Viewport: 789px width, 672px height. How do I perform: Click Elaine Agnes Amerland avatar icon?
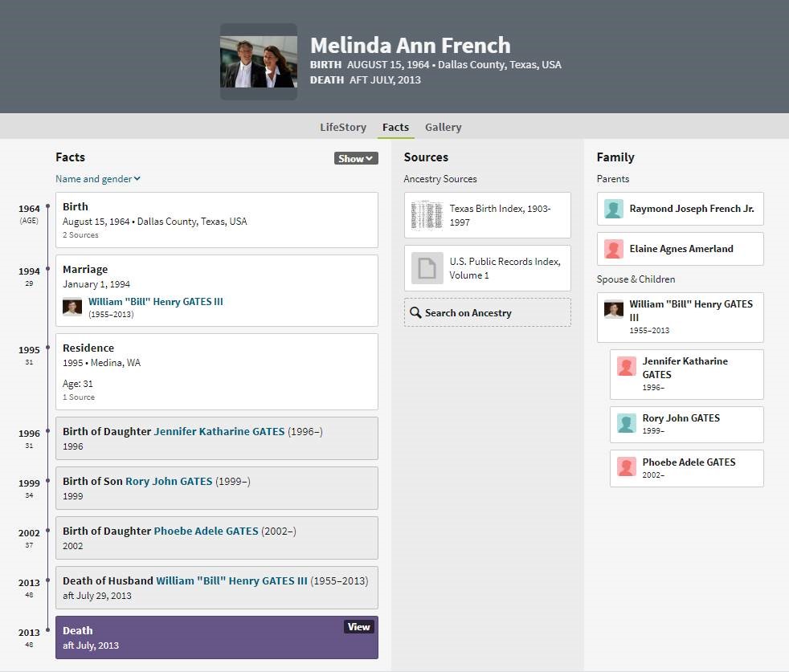pos(614,249)
